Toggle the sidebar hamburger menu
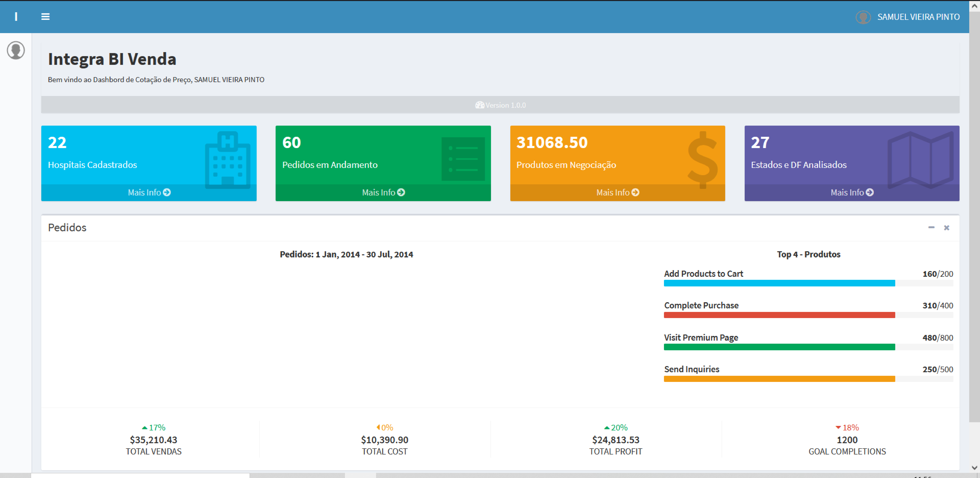 coord(45,17)
